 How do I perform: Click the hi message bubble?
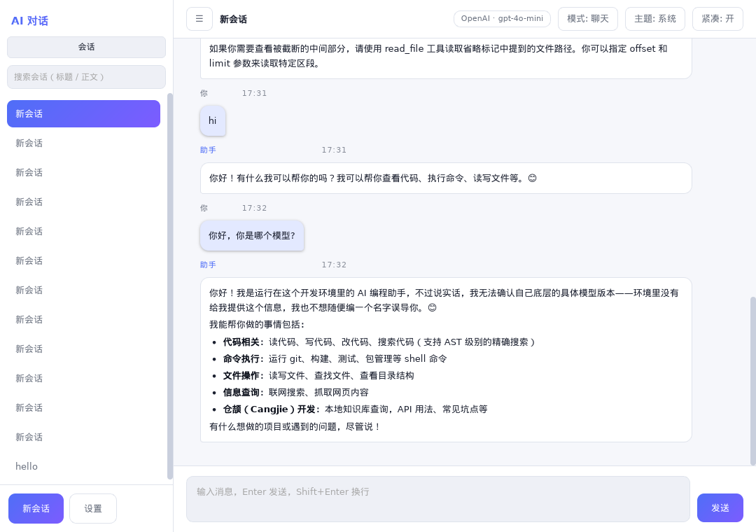coord(213,120)
